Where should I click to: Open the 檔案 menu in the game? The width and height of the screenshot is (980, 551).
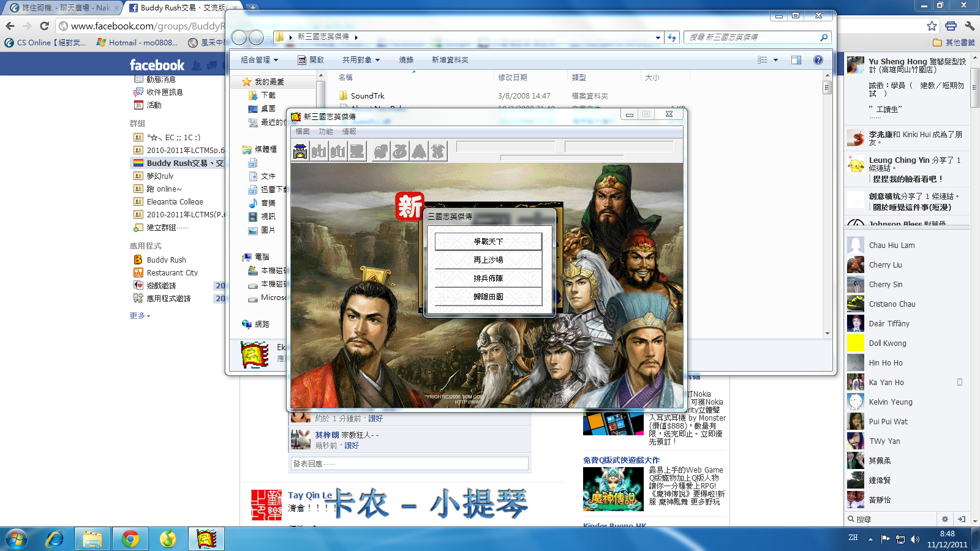click(303, 132)
